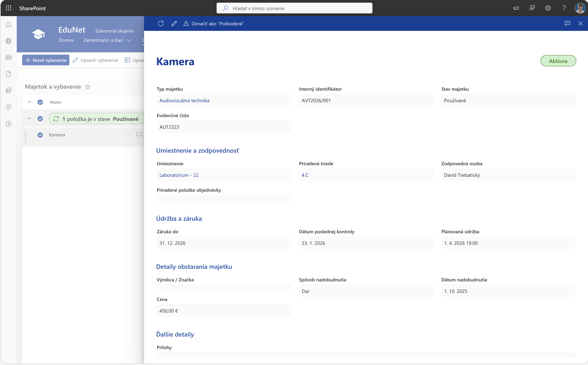Click the empty Priradené položke objednávky field
This screenshot has width=588, height=365.
pyautogui.click(x=224, y=198)
